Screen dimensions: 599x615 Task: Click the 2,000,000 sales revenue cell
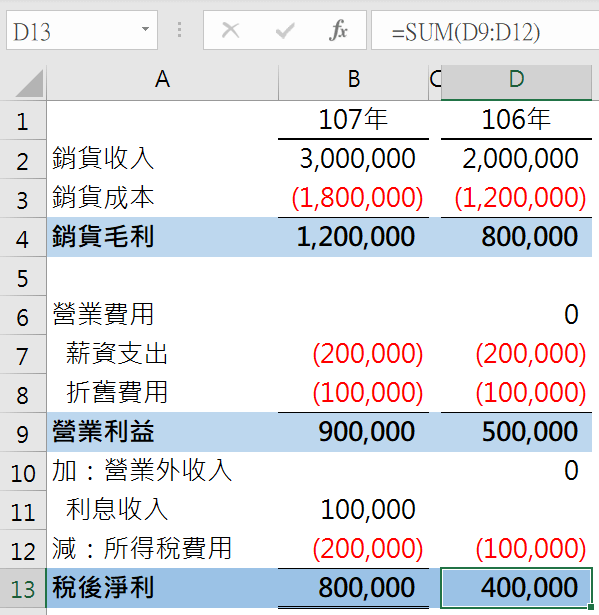516,159
